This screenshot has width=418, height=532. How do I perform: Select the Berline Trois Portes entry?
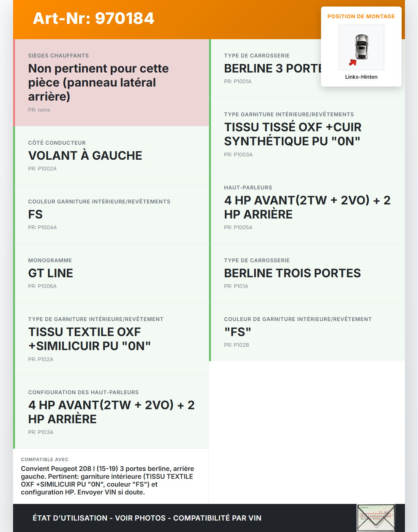292,273
